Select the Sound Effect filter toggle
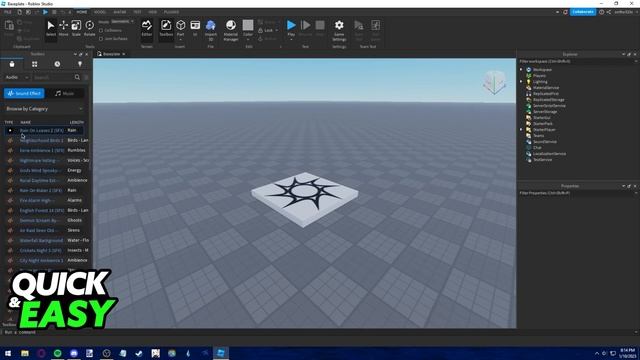 point(24,93)
